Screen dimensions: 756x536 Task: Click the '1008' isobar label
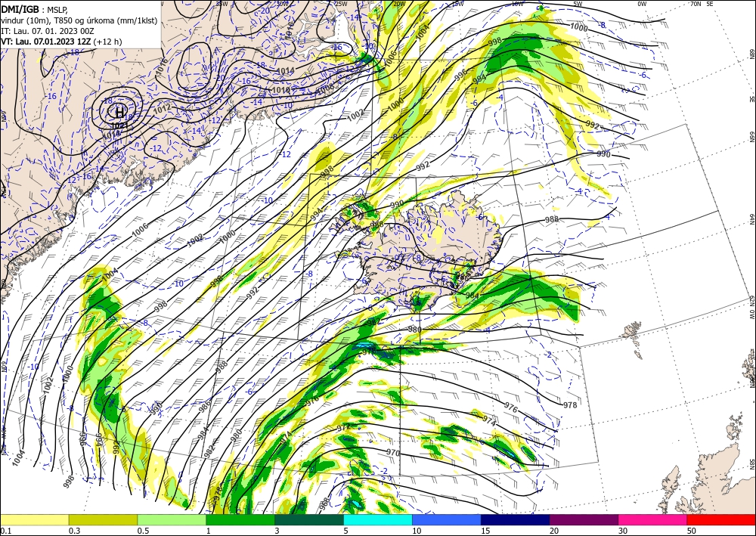[x=325, y=90]
